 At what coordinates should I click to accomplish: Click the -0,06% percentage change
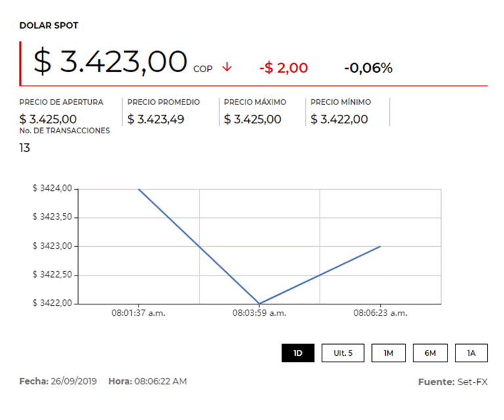coord(368,68)
